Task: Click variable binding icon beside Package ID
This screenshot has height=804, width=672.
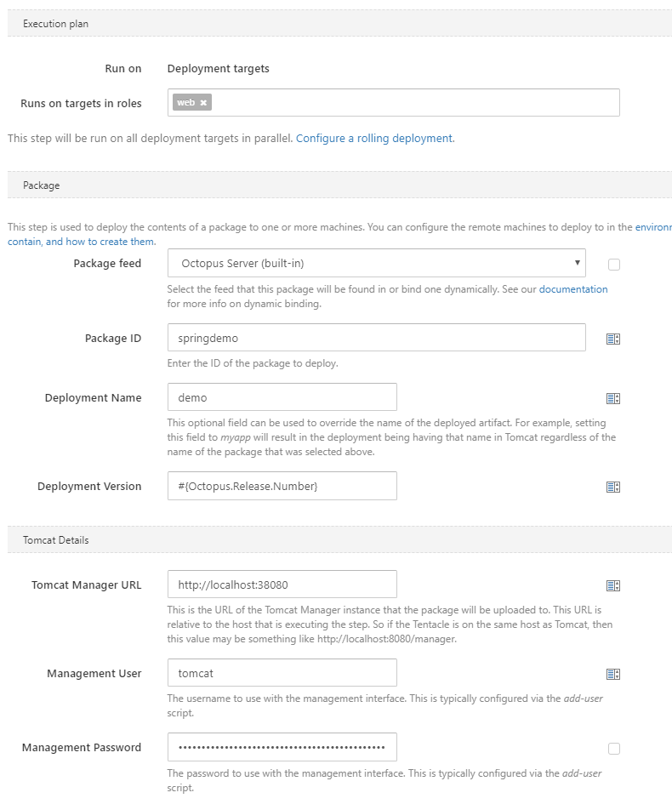Action: [612, 339]
